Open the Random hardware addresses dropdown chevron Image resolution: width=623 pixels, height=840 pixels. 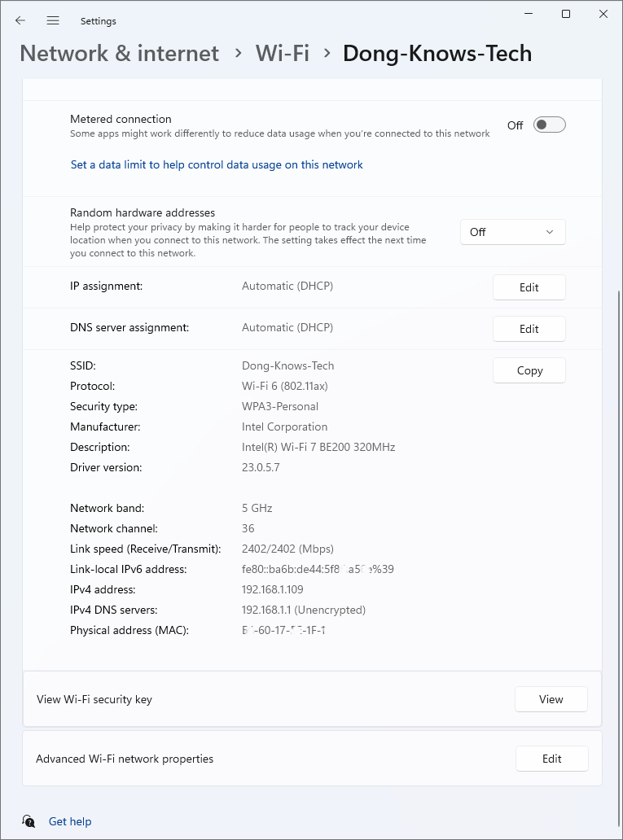pos(551,231)
